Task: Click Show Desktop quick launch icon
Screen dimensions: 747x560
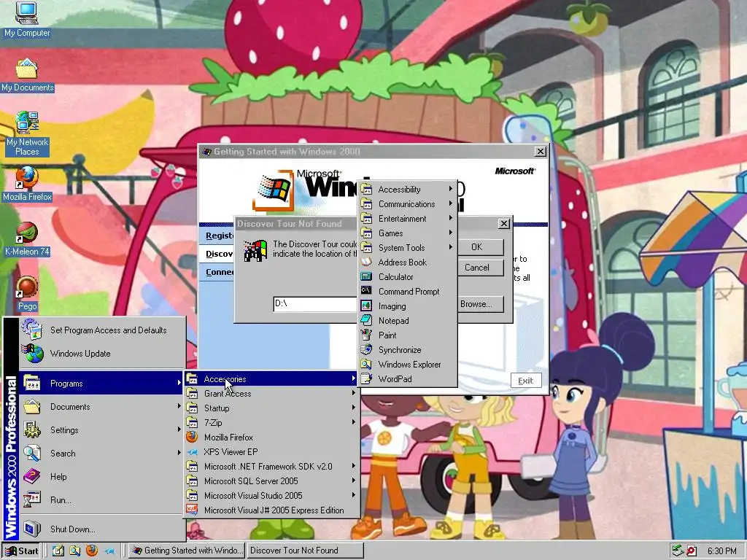Action: click(58, 551)
